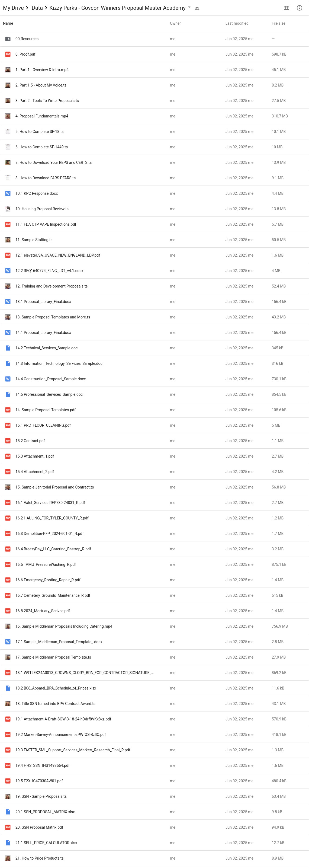Select the 19.4 HHS_SSN_IHS1493564.pdf row

pyautogui.click(x=154, y=765)
